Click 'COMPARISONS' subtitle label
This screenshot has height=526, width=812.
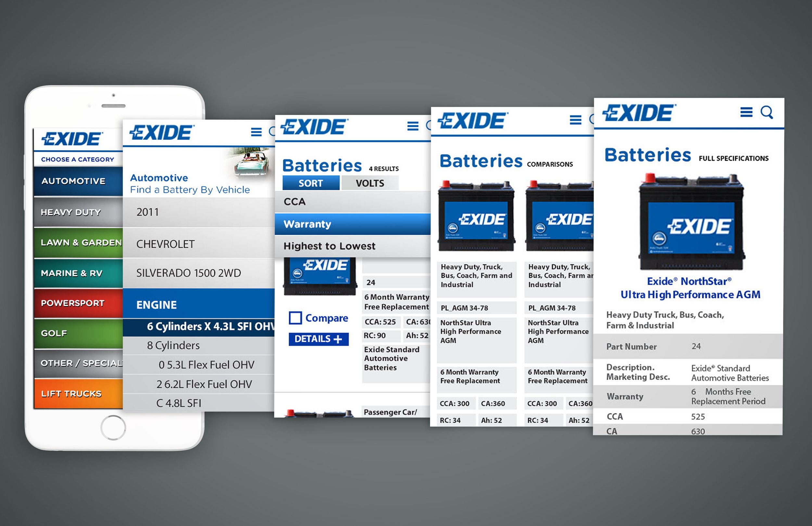[x=550, y=164]
